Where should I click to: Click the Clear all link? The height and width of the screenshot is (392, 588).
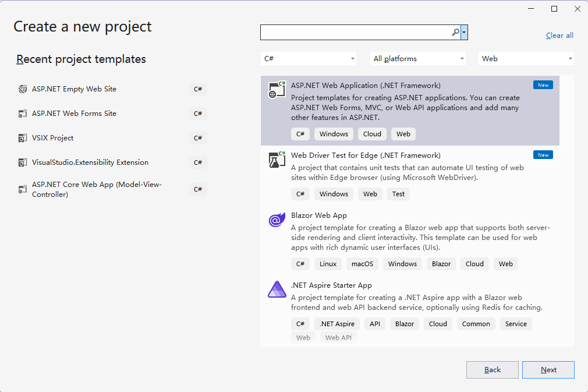pyautogui.click(x=559, y=36)
